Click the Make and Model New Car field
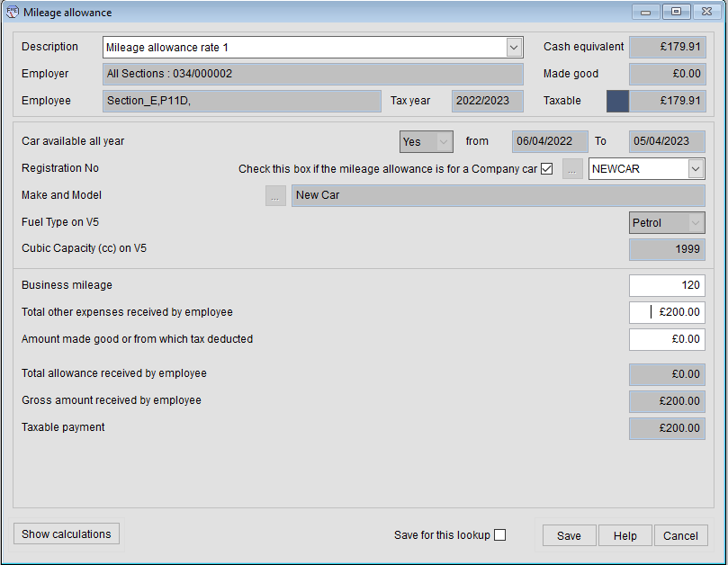 click(499, 195)
